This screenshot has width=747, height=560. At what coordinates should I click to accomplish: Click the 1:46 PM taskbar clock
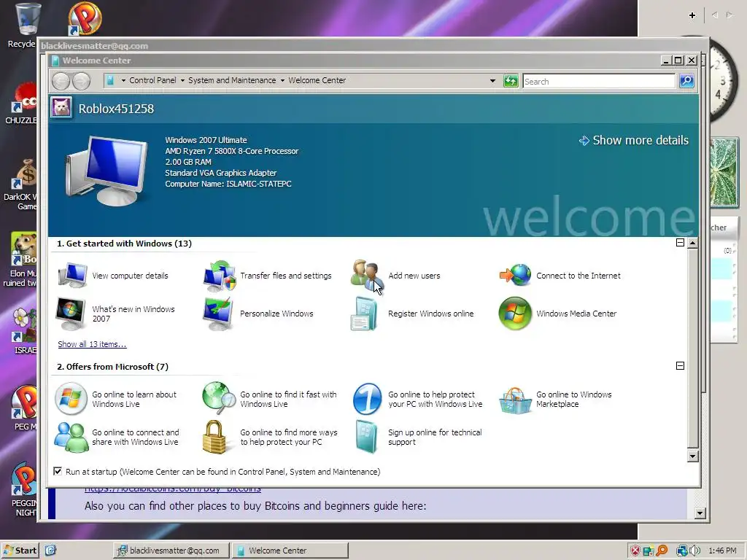click(x=722, y=551)
